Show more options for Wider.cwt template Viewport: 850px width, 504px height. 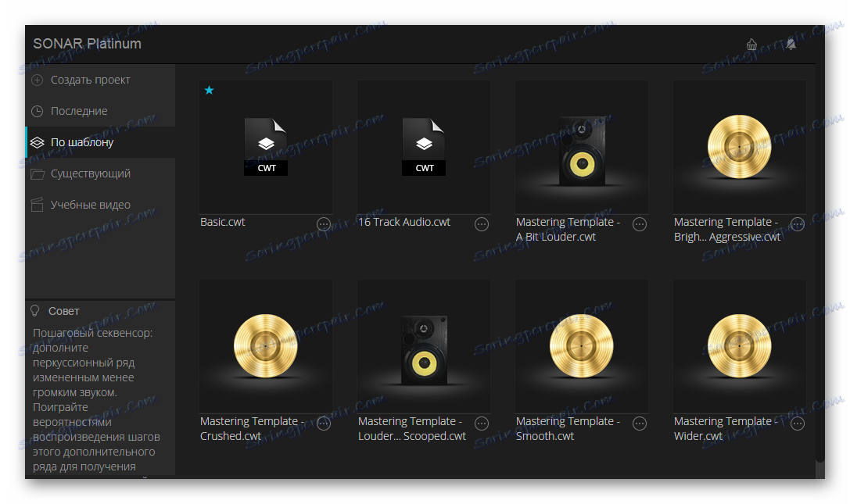[x=798, y=424]
